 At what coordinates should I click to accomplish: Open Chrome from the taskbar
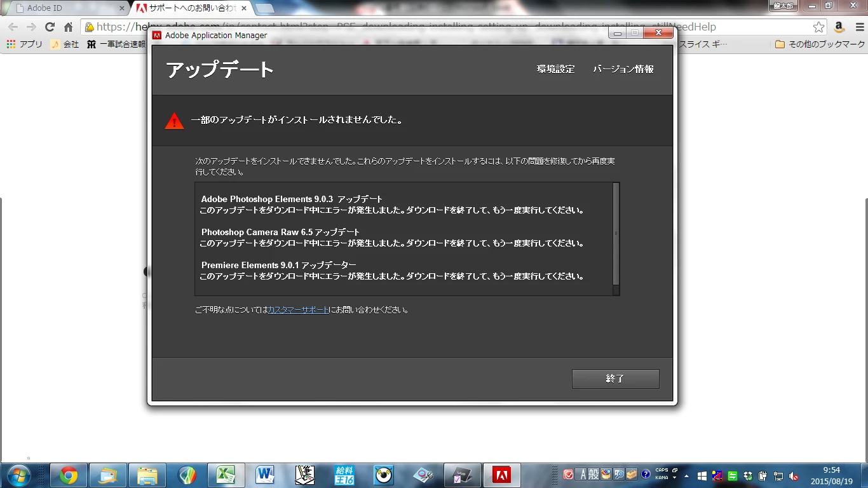click(69, 475)
